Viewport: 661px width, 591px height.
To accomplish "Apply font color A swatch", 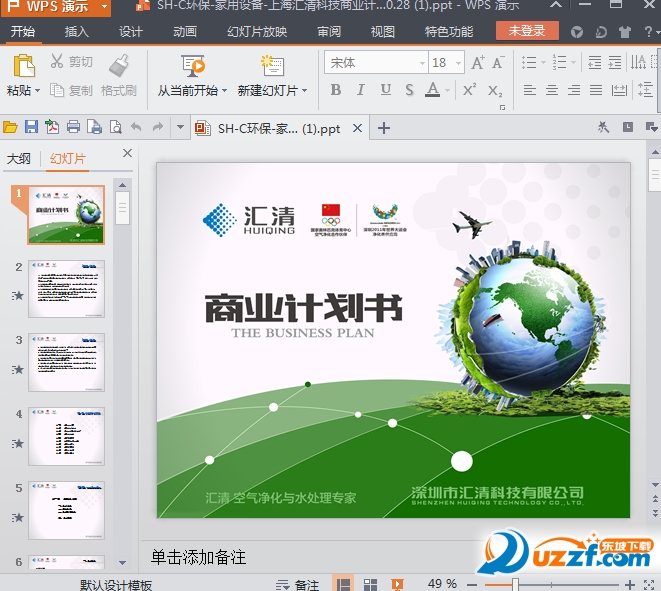I will pos(433,89).
